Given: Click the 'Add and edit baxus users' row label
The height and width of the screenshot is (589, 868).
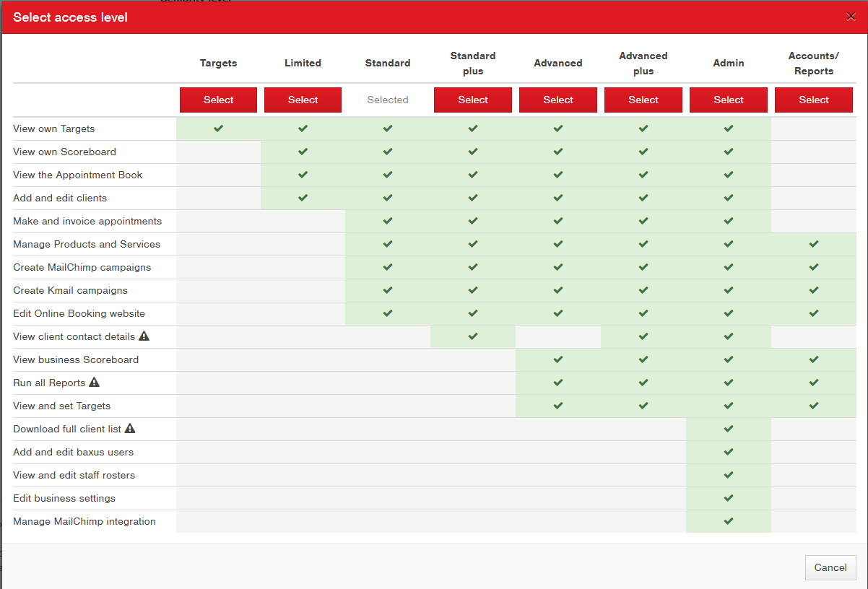Looking at the screenshot, I should coord(73,452).
